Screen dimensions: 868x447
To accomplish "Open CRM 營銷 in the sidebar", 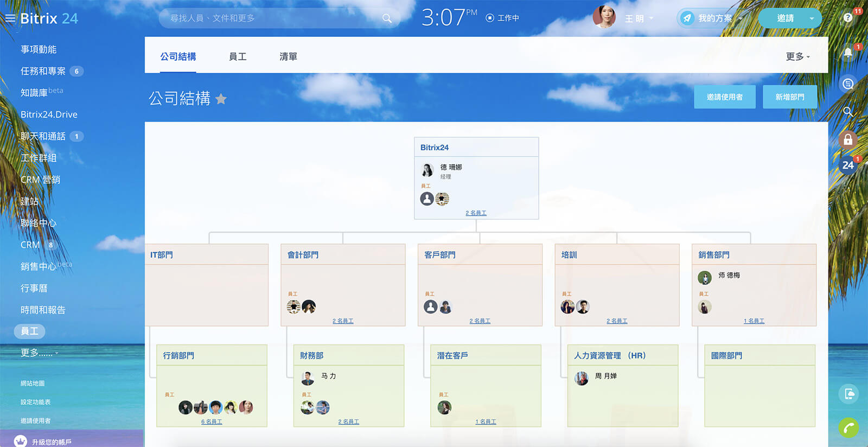I will (x=40, y=180).
